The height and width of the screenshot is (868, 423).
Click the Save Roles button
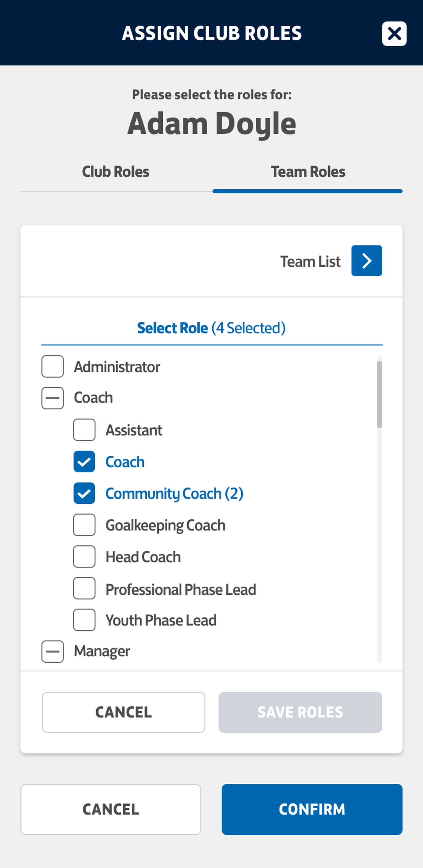click(x=300, y=712)
